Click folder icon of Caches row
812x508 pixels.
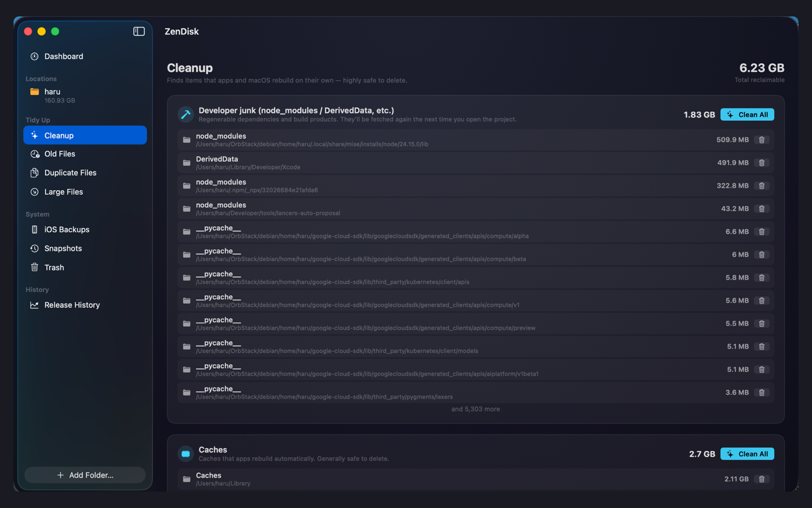(x=187, y=479)
